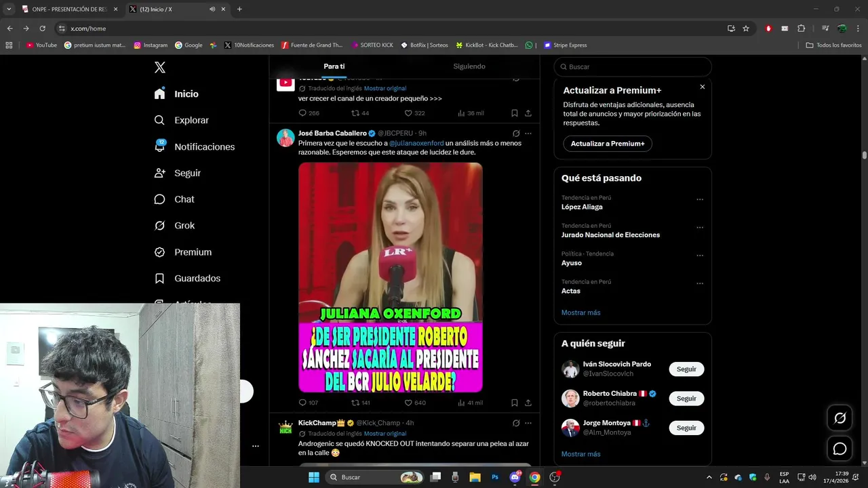868x488 pixels.
Task: Open more options for Ayuso trend
Action: pos(700,256)
